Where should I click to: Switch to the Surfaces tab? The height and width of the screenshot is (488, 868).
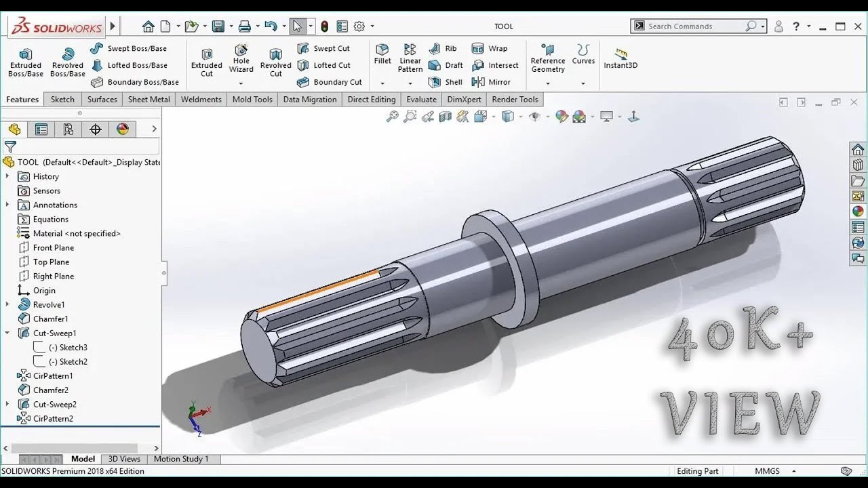102,99
